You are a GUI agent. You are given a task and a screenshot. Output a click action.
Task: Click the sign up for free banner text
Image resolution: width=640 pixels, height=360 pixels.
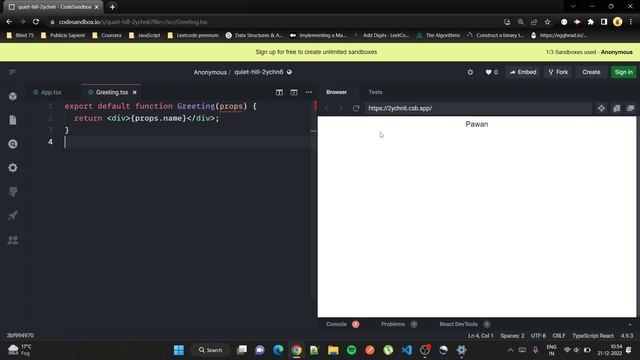pyautogui.click(x=316, y=52)
